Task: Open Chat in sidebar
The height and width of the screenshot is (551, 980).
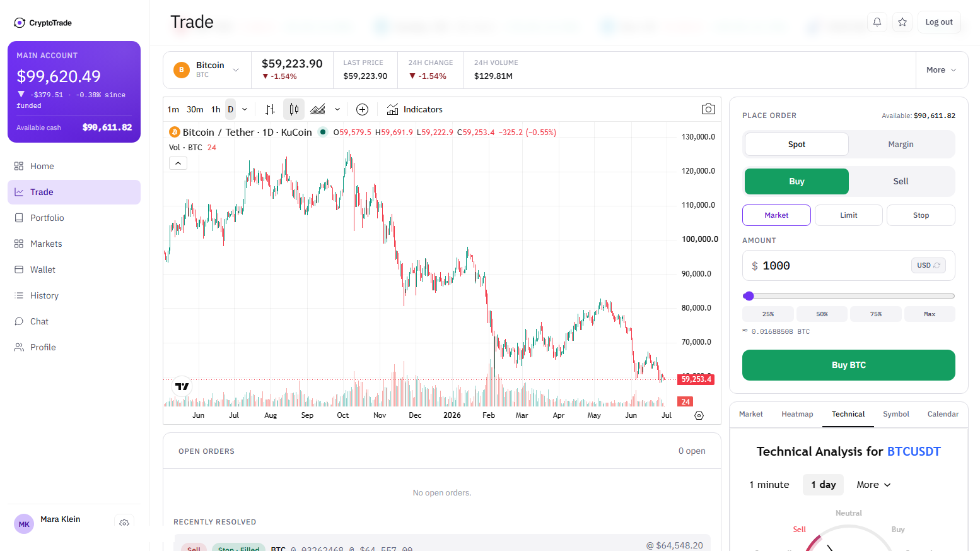Action: tap(74, 321)
